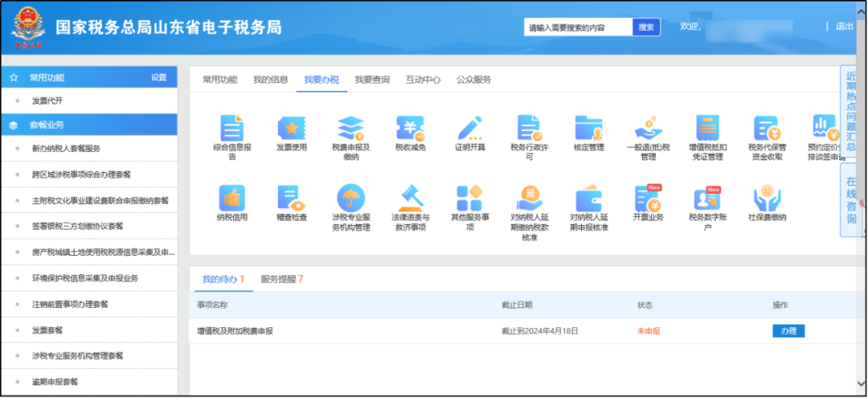The image size is (868, 398).
Task: Open the 发票使用 icon
Action: 292,128
